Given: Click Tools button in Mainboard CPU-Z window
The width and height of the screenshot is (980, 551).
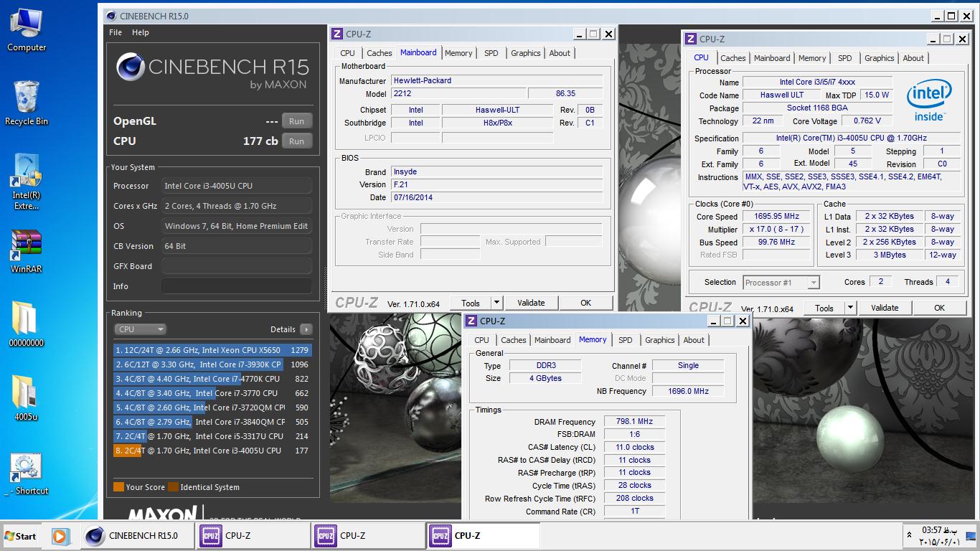Looking at the screenshot, I should pos(471,303).
